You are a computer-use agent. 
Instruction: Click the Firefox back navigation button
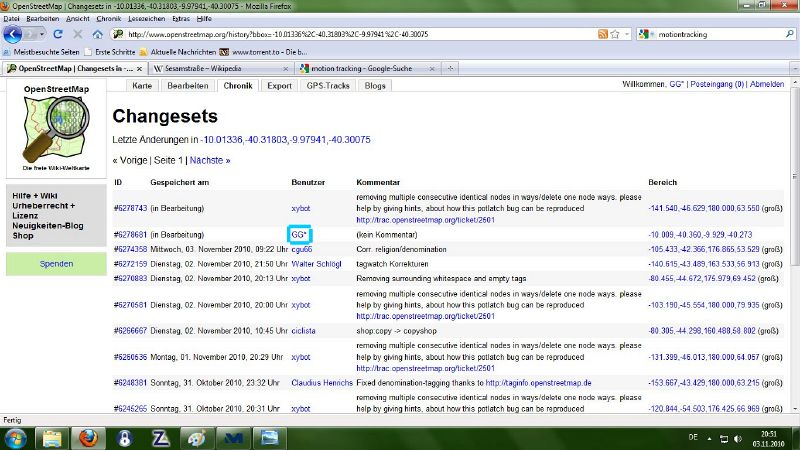[x=12, y=34]
